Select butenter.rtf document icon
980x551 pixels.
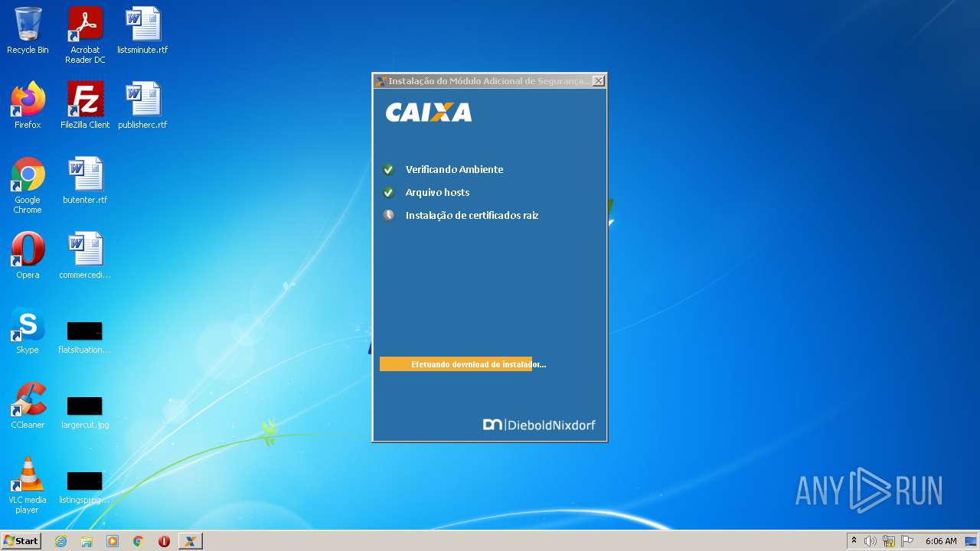(85, 181)
